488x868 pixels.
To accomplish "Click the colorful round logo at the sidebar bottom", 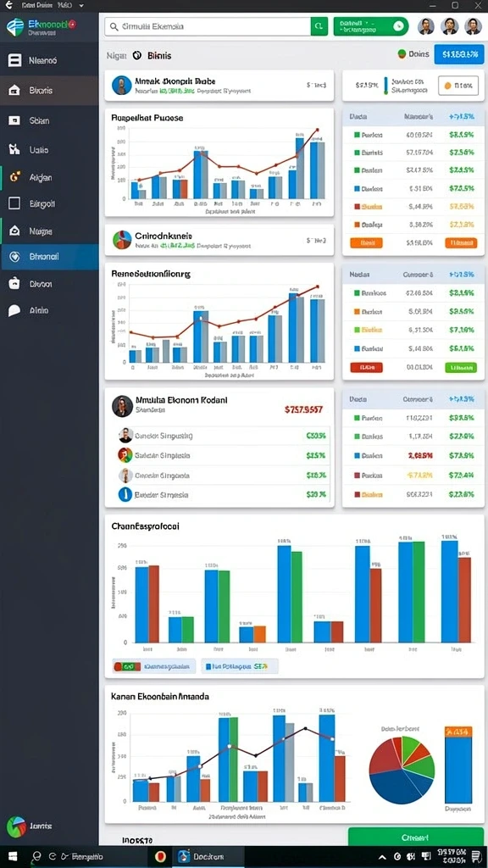I will coord(16,826).
